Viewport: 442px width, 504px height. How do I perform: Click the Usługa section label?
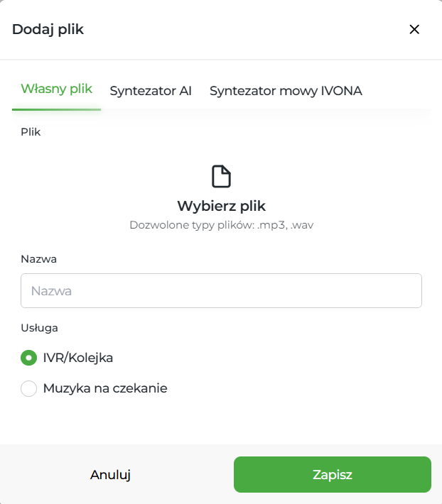pos(39,328)
